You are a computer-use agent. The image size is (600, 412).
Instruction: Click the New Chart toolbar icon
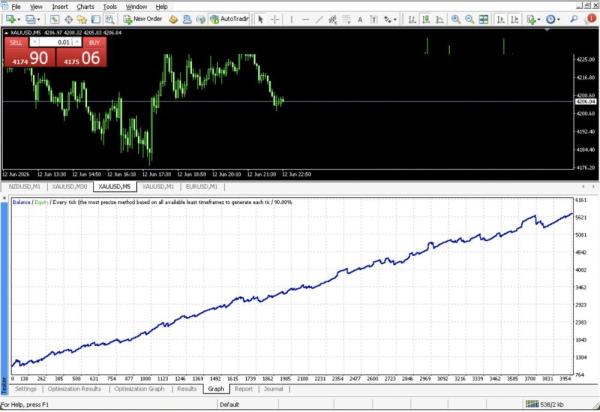point(10,19)
